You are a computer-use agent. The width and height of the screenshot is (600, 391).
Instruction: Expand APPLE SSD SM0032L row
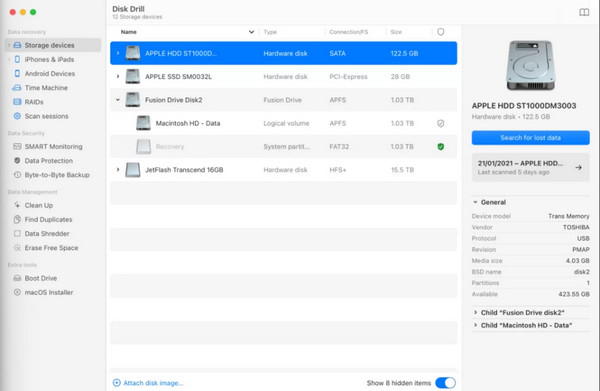pos(118,77)
